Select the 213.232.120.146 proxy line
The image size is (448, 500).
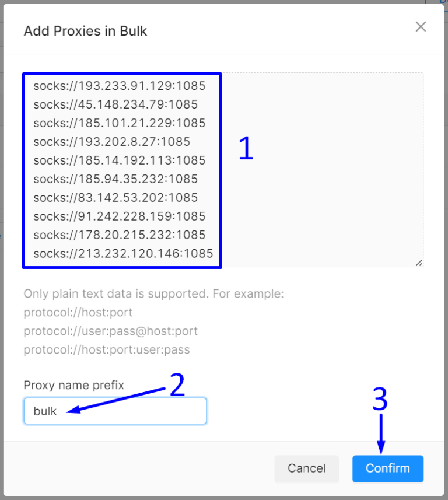pyautogui.click(x=123, y=254)
